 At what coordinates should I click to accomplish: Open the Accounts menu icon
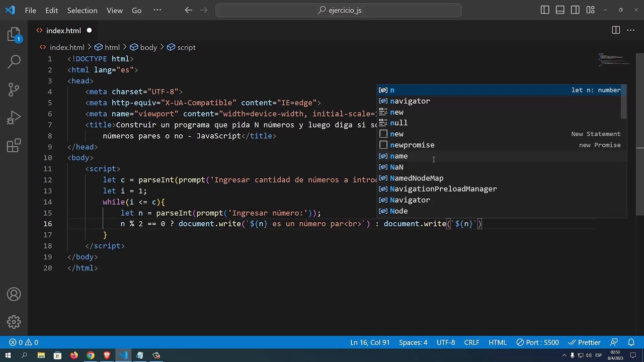14,295
